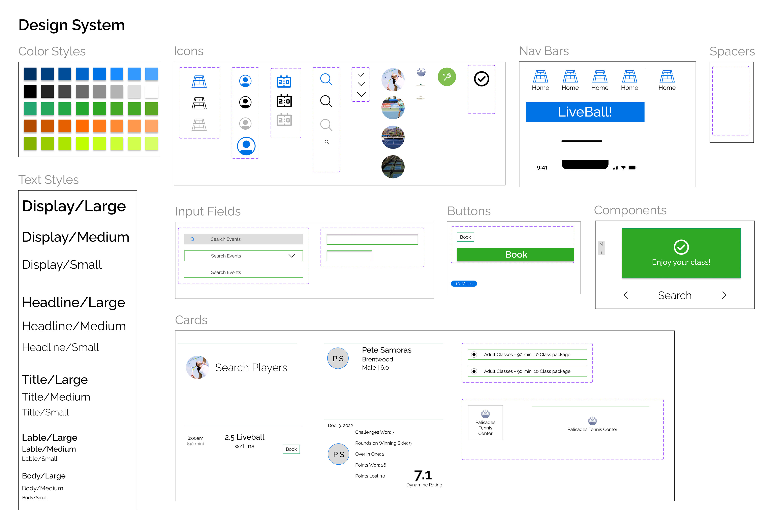Click right chevron next to Search
This screenshot has width=773, height=532.
[724, 295]
